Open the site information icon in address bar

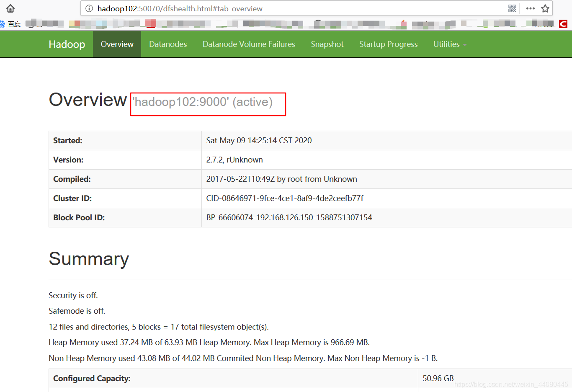click(x=89, y=8)
